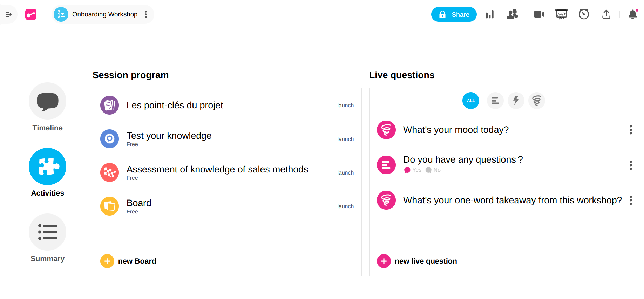
Task: Click the export upload icon
Action: 606,14
